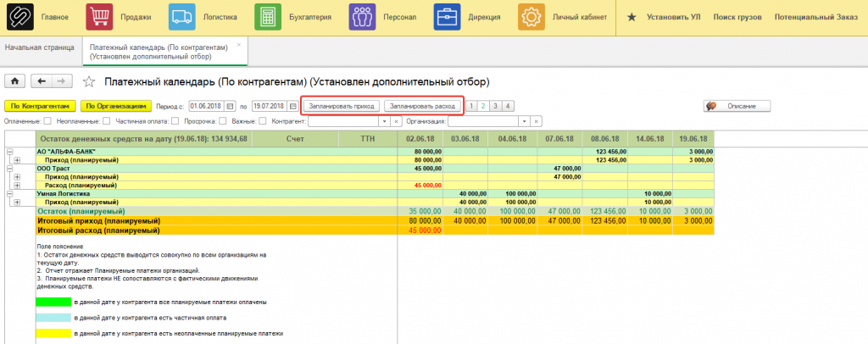The image size is (868, 344).
Task: Expand Приход (планируемый) under АО "АЛЬФА-БАНК"
Action: click(x=17, y=160)
